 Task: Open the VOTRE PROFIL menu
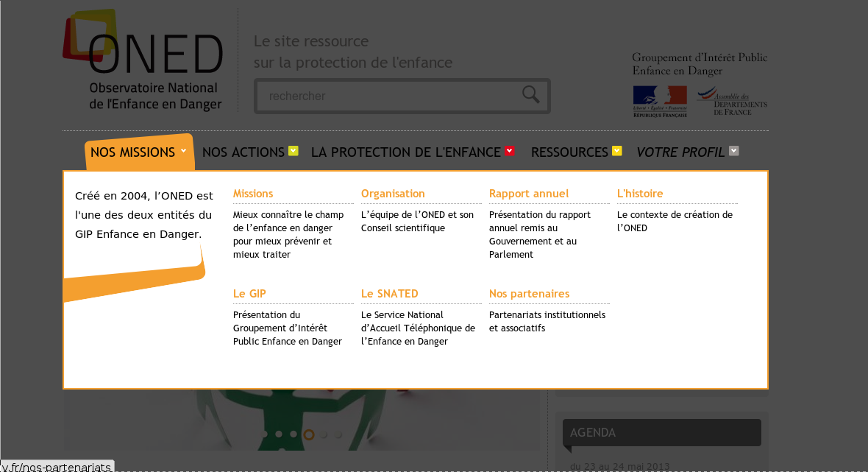(x=680, y=152)
